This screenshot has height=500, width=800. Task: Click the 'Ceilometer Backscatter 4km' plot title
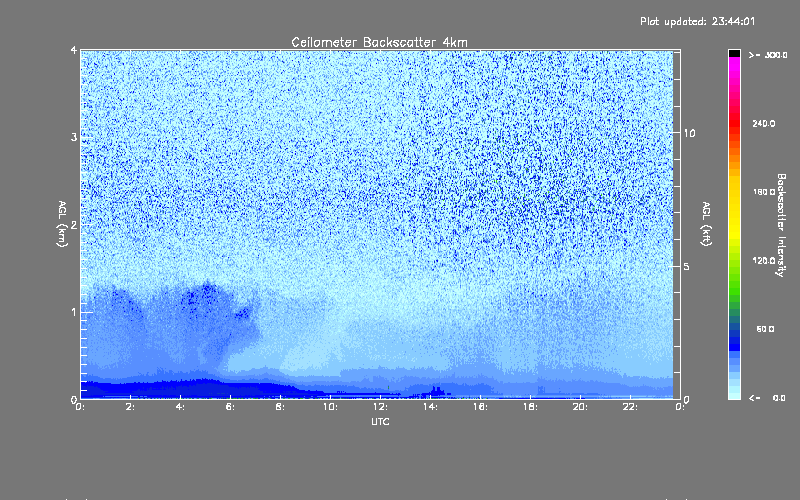379,42
